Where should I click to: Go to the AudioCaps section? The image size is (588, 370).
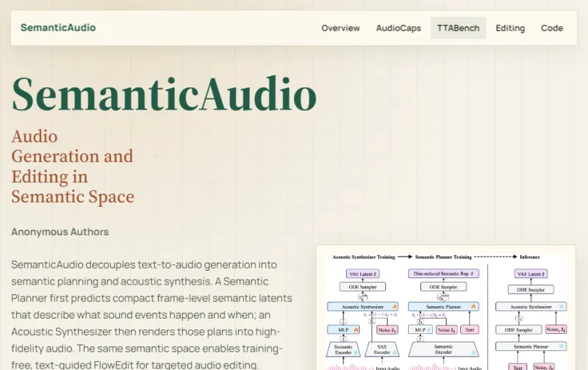coord(398,28)
